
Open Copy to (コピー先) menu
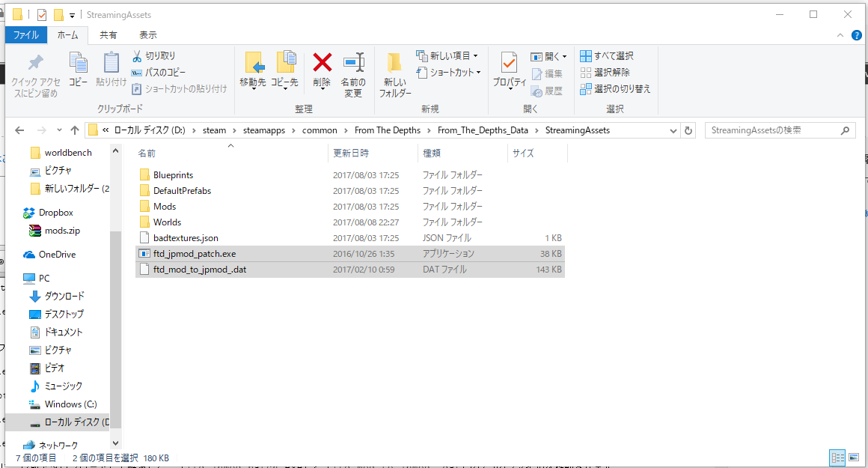(284, 70)
